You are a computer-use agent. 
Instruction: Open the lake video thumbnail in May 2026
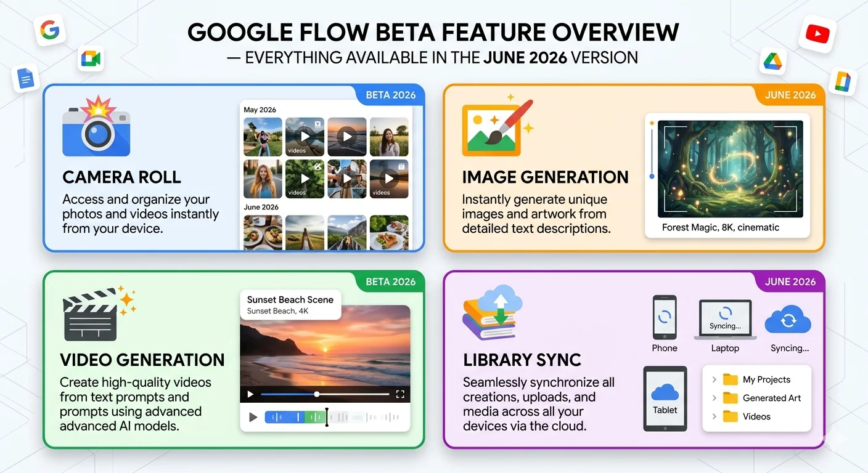point(305,137)
